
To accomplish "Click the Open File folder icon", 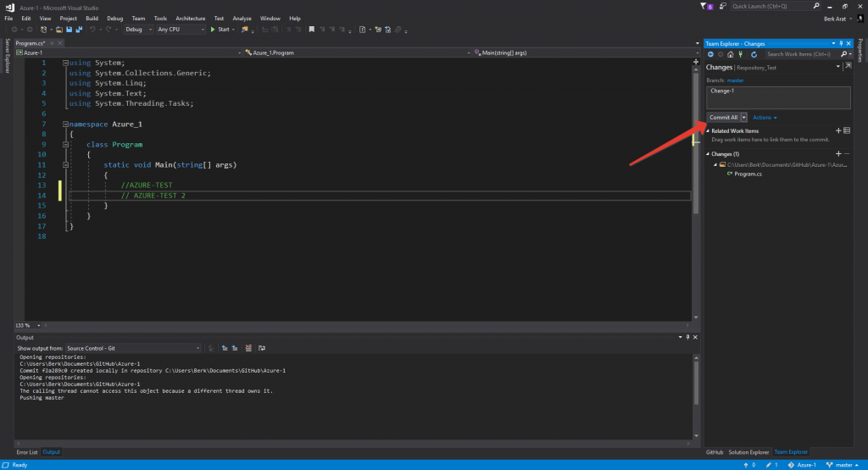I will pyautogui.click(x=58, y=30).
